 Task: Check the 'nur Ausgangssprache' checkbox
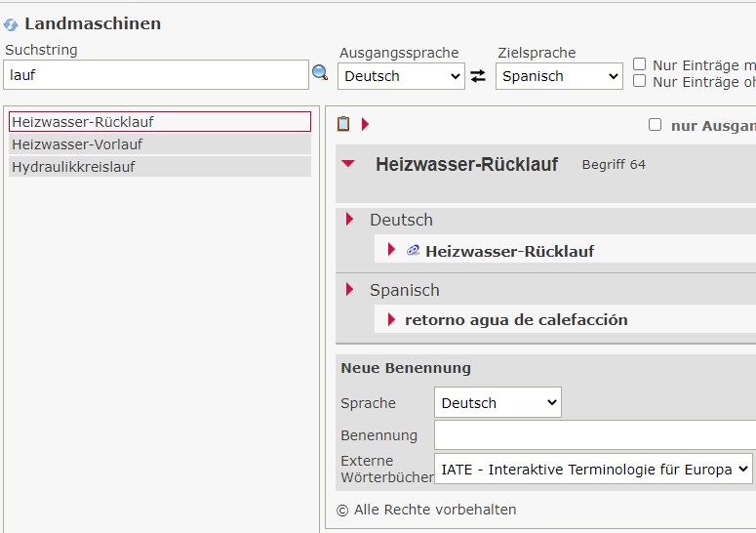click(656, 125)
